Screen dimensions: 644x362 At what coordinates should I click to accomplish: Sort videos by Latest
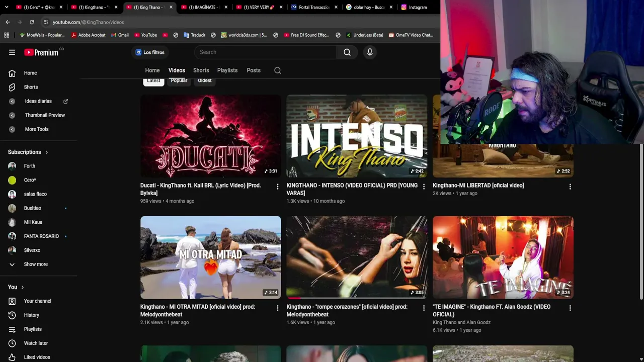pos(153,80)
